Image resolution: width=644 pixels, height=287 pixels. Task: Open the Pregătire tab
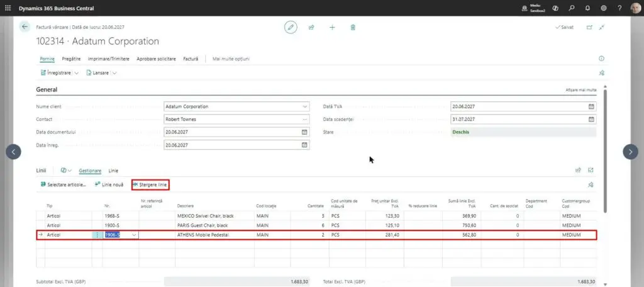[x=72, y=59]
